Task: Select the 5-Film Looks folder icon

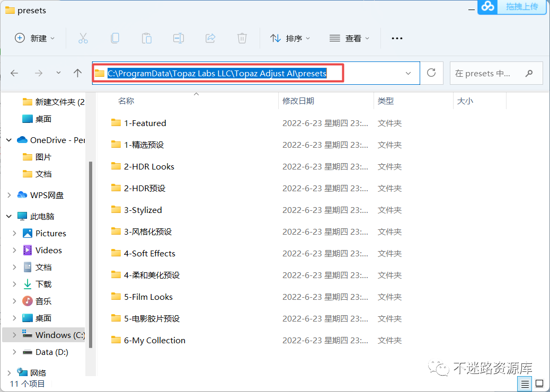Action: (116, 297)
